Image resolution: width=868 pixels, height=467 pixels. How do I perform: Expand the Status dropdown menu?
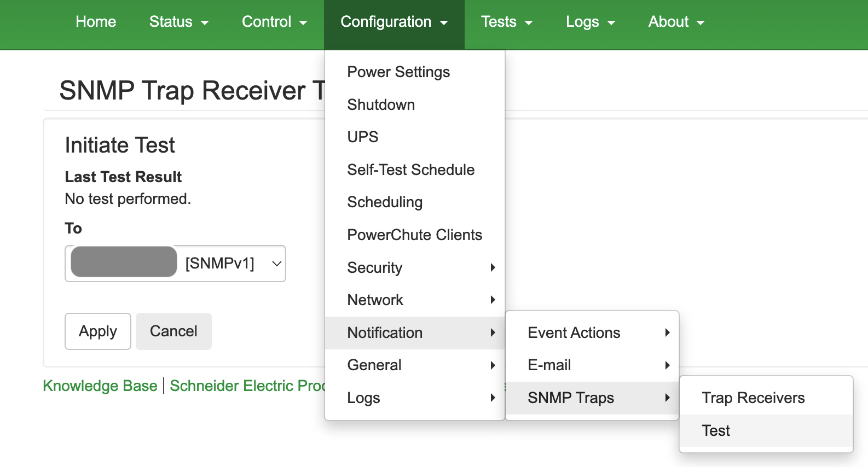tap(178, 22)
